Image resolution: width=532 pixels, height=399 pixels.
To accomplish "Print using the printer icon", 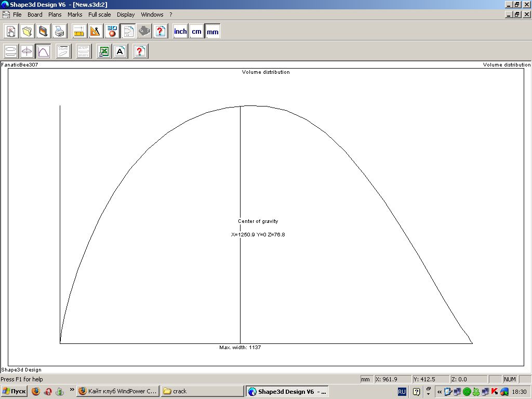I will [x=60, y=32].
